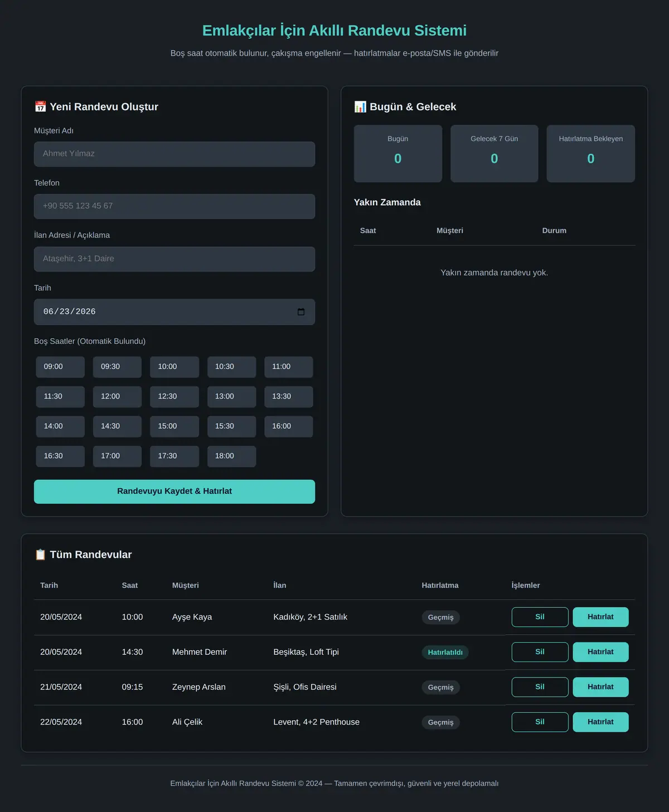Pick the 13:30 time slot

click(x=289, y=397)
